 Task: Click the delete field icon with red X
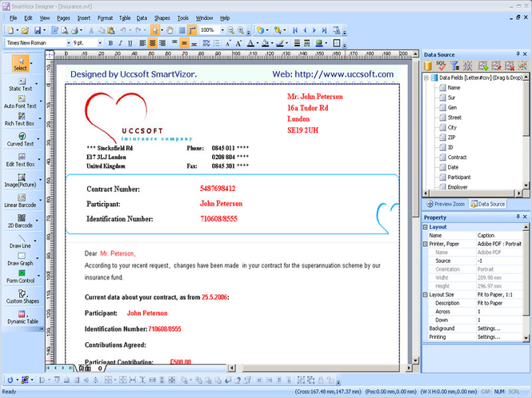(x=509, y=66)
